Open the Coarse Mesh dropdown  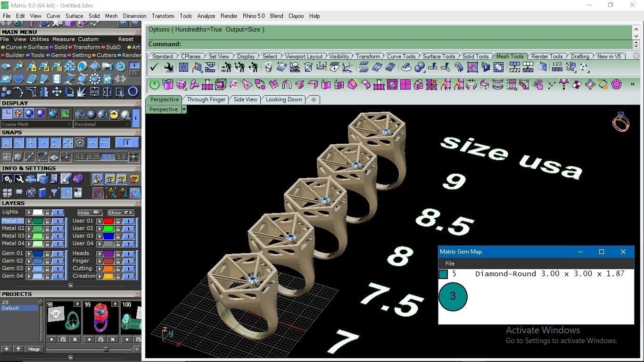pos(36,124)
